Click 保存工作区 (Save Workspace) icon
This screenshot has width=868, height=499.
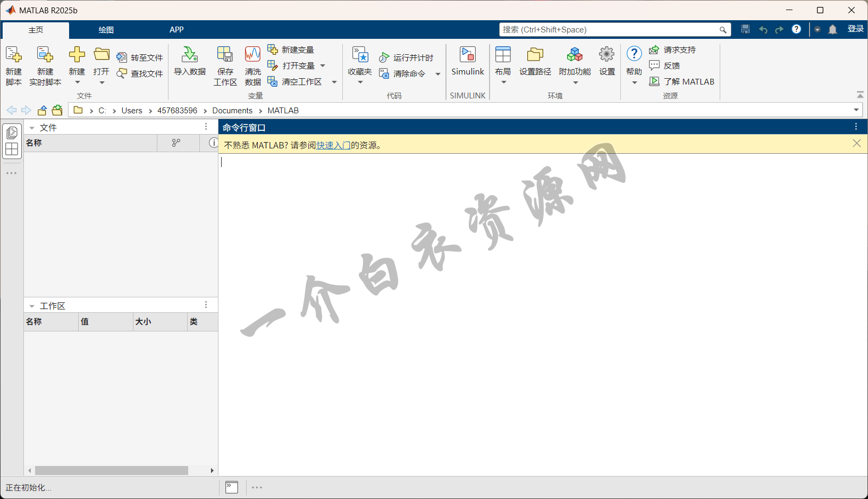[225, 55]
